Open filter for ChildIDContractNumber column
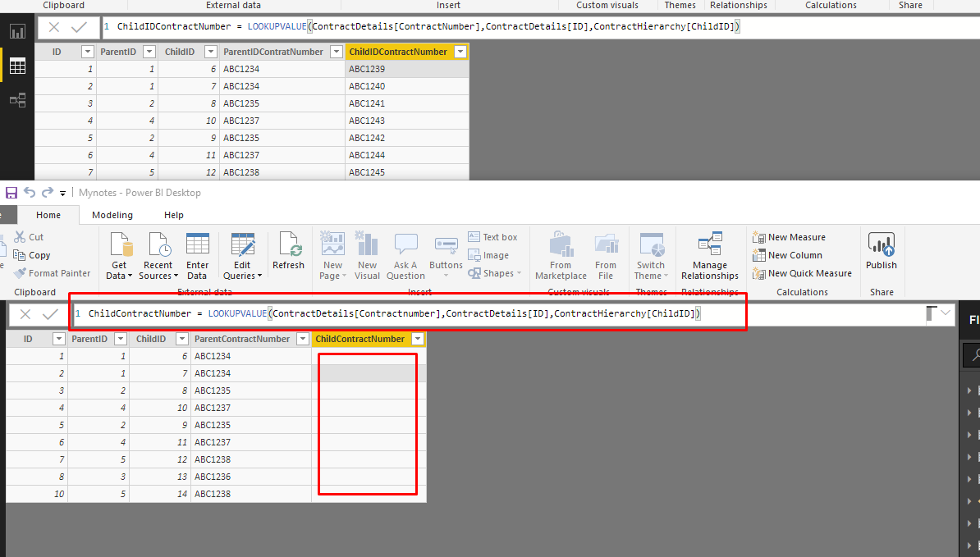The image size is (980, 557). pyautogui.click(x=460, y=52)
